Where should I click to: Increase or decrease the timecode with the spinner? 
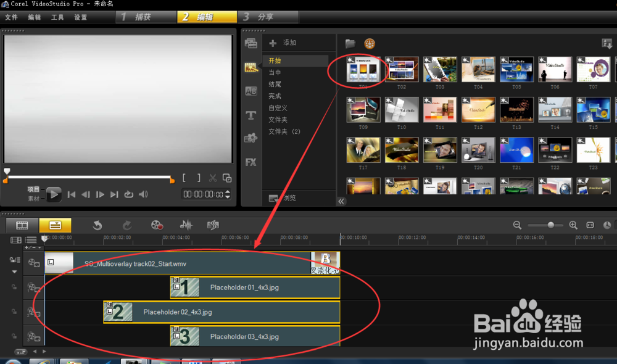[228, 194]
